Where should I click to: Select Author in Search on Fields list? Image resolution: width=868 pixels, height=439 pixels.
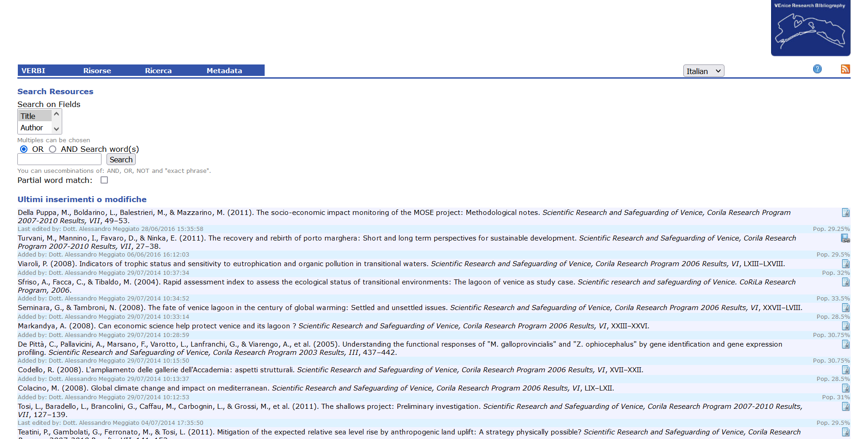coord(32,128)
